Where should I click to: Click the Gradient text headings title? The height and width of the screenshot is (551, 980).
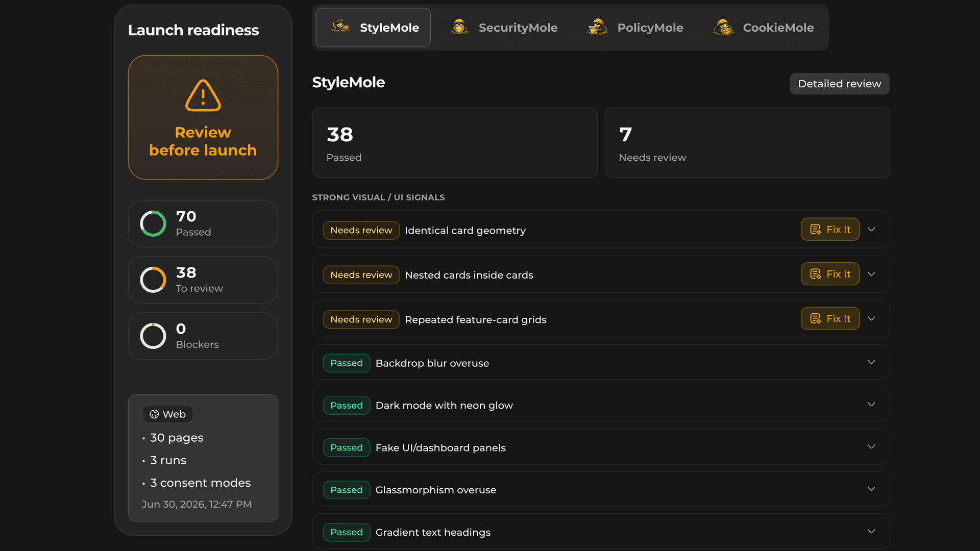(x=433, y=532)
